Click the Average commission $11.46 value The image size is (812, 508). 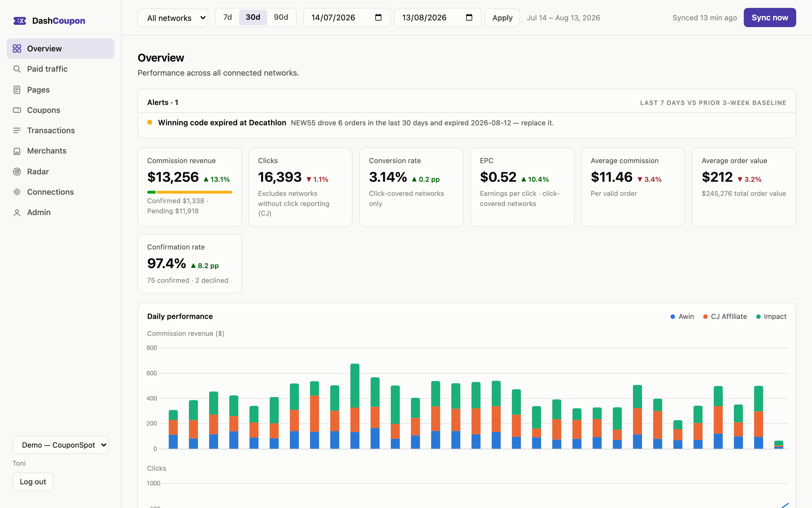tap(612, 178)
